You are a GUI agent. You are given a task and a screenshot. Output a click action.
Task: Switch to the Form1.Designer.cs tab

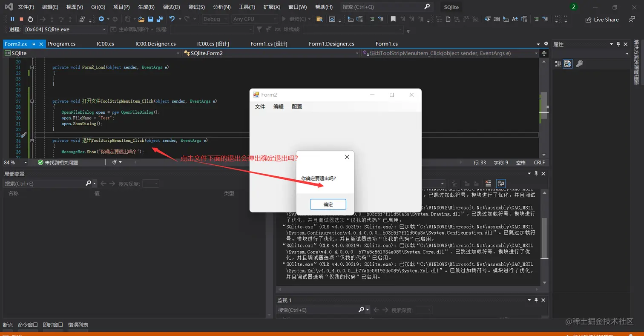click(x=331, y=44)
